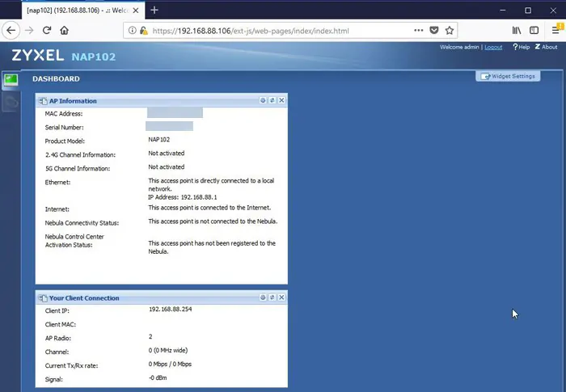Image resolution: width=566 pixels, height=392 pixels.
Task: Go to the browser home page
Action: pos(65,30)
